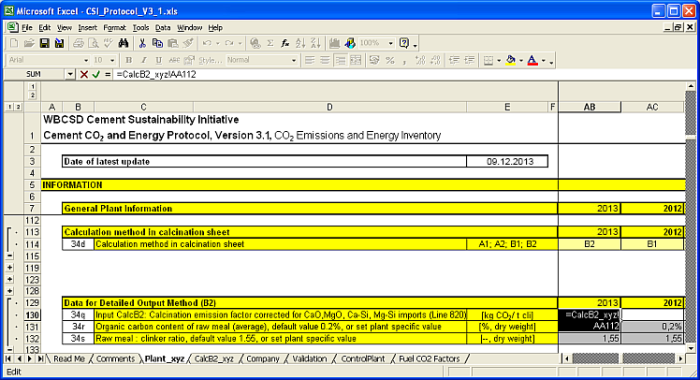This screenshot has height=380, width=700.
Task: Confirm the formula with green check mark
Action: [96, 75]
